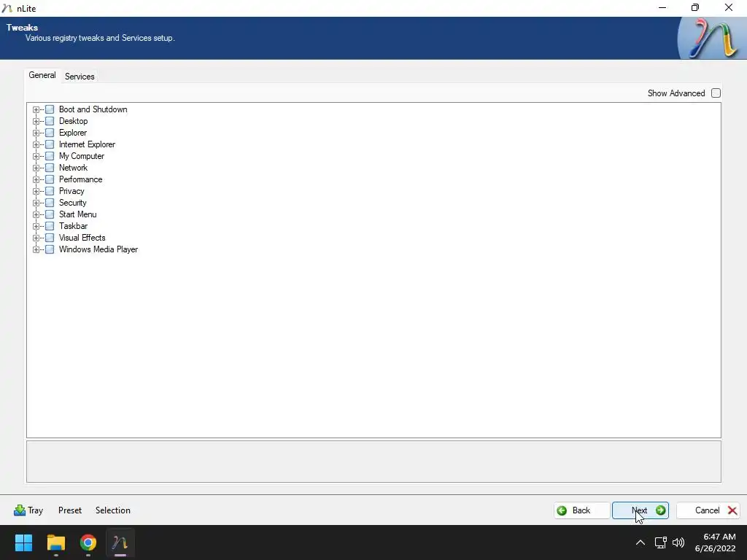Select the Privacy tree label
Screen dimensions: 747x560
point(71,191)
